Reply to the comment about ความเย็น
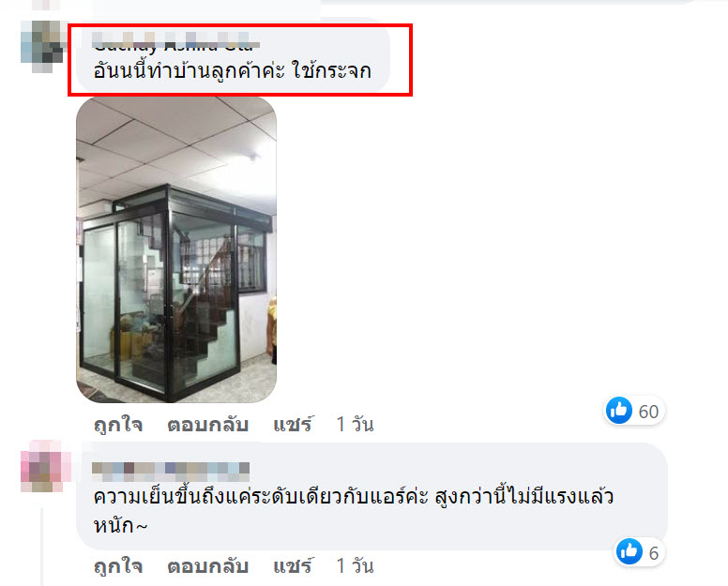Screen dimensions: 728x586 [x=207, y=566]
